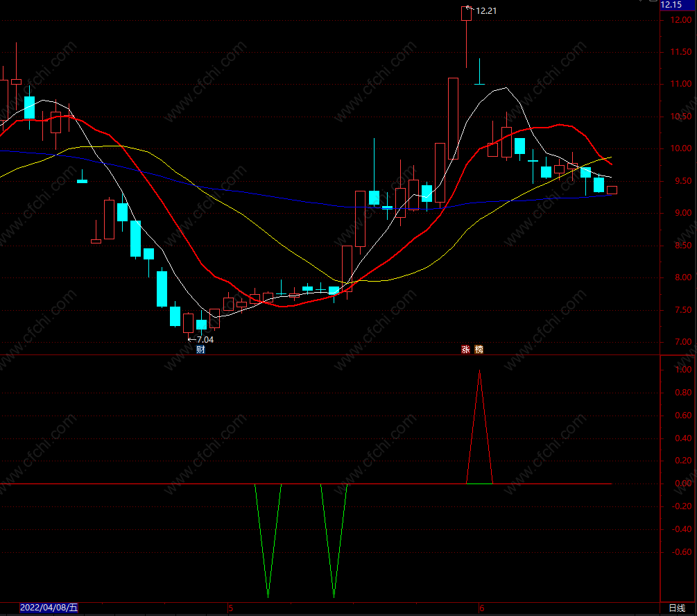Click the 1.00 indicator axis label

click(683, 370)
